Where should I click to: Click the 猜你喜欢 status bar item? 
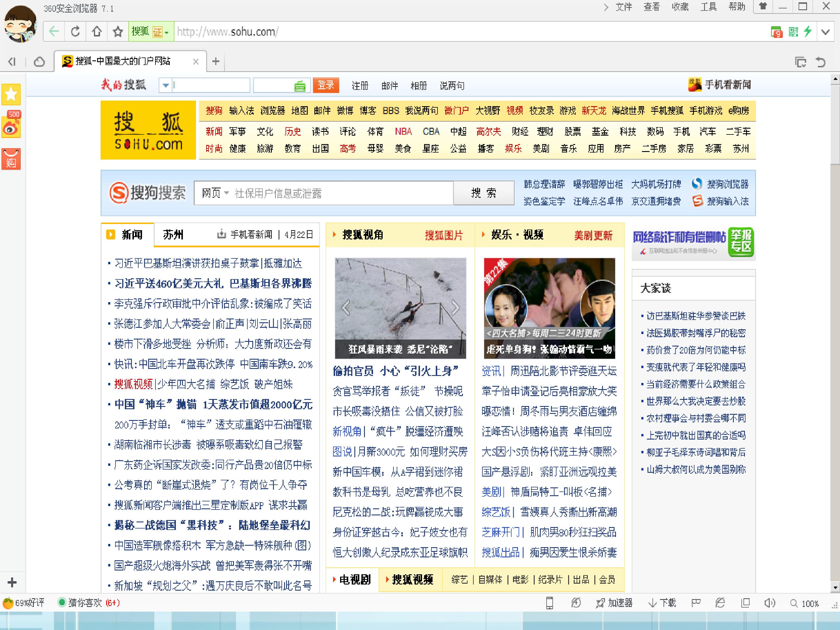pos(89,603)
